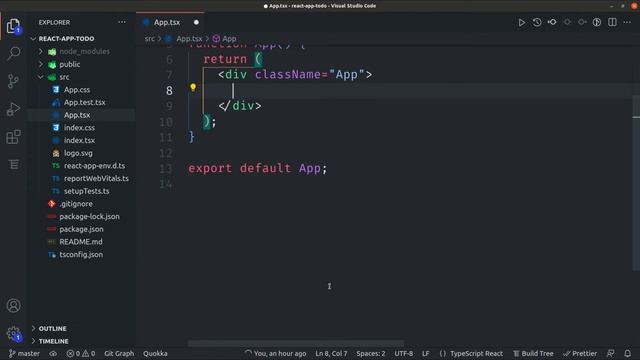
Task: Expand the OUTLINE section
Action: [52, 329]
